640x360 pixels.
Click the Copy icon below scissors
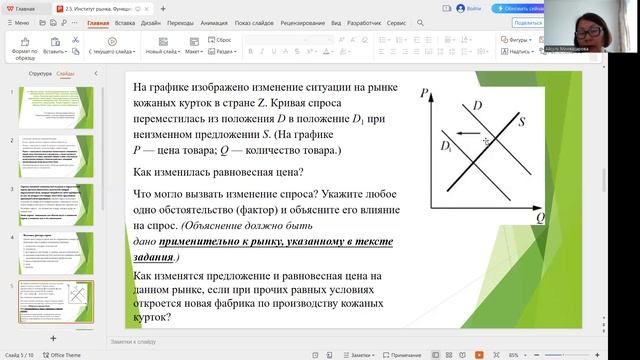pyautogui.click(x=76, y=51)
